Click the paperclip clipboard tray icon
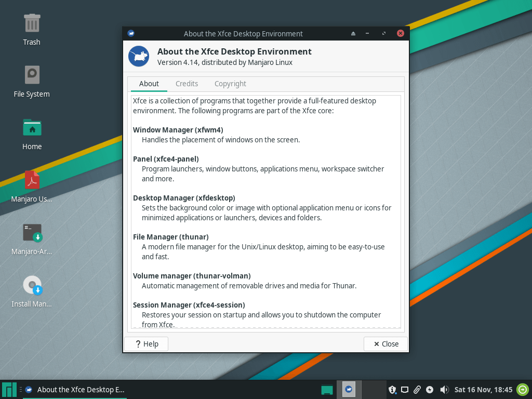 tap(417, 390)
